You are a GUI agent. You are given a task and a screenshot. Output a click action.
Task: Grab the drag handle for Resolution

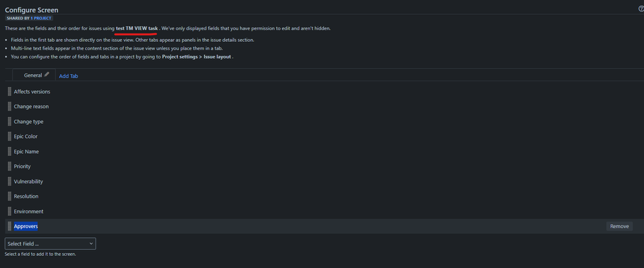tap(10, 196)
